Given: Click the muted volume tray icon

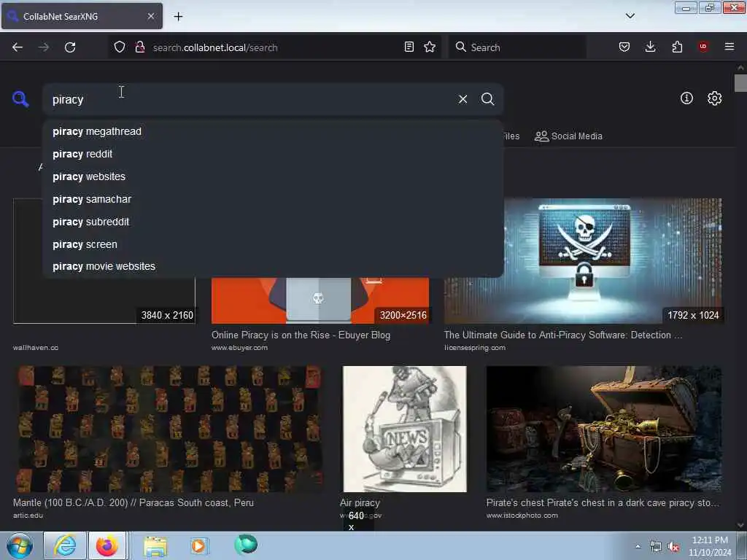Looking at the screenshot, I should tap(673, 547).
